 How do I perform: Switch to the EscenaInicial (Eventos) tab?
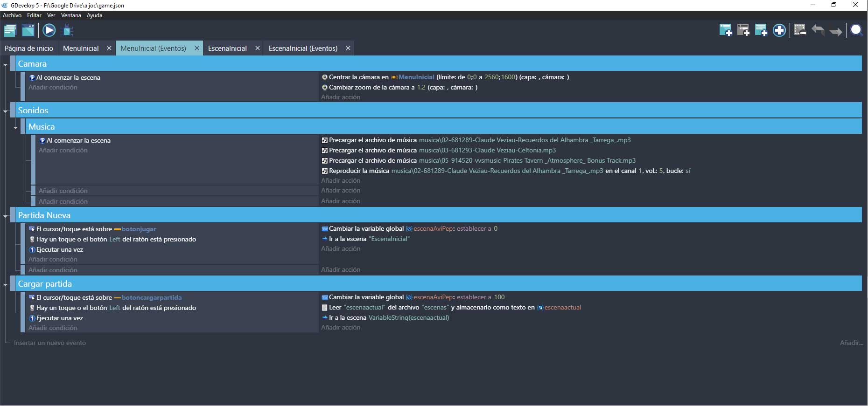(303, 48)
